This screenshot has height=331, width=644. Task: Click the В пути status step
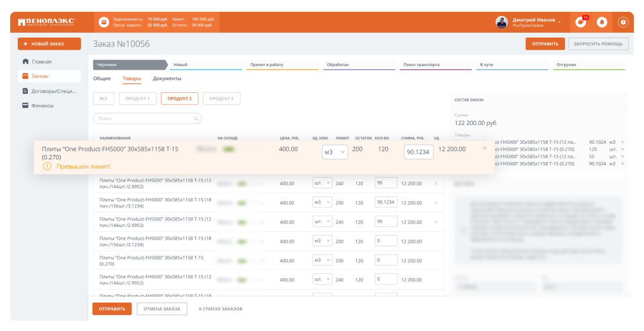[x=512, y=64]
